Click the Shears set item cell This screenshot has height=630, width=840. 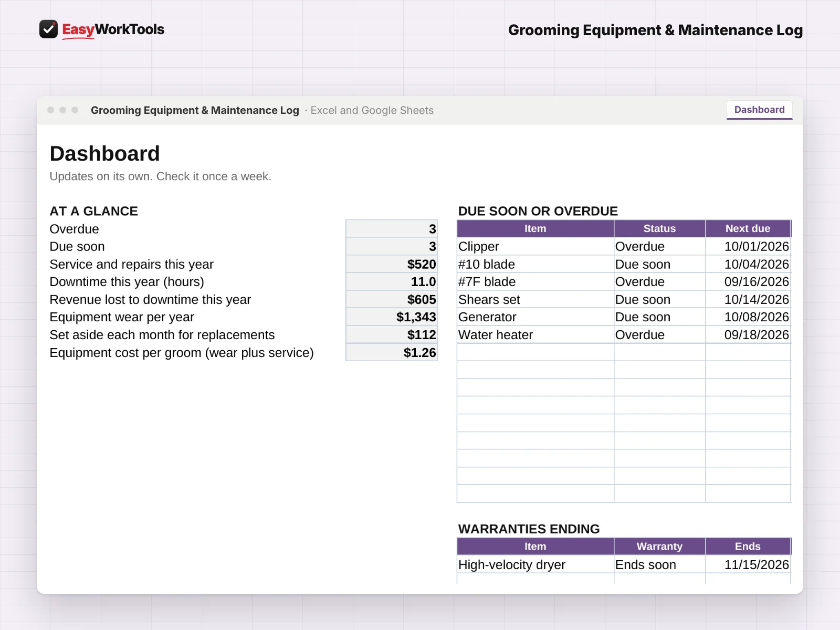535,300
